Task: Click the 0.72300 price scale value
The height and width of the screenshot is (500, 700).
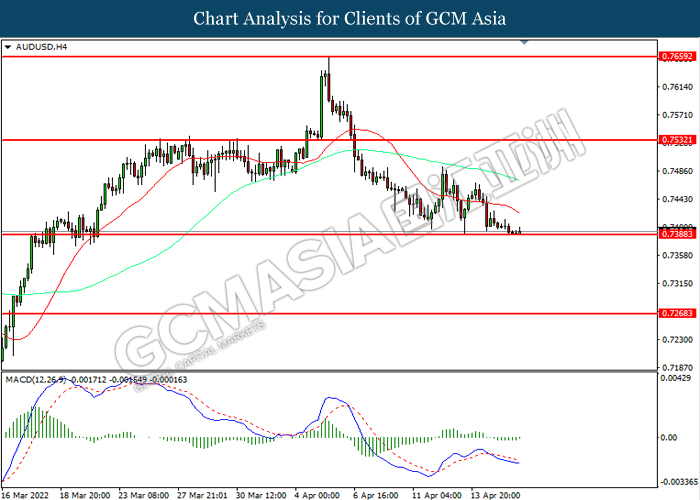Action: pos(677,340)
